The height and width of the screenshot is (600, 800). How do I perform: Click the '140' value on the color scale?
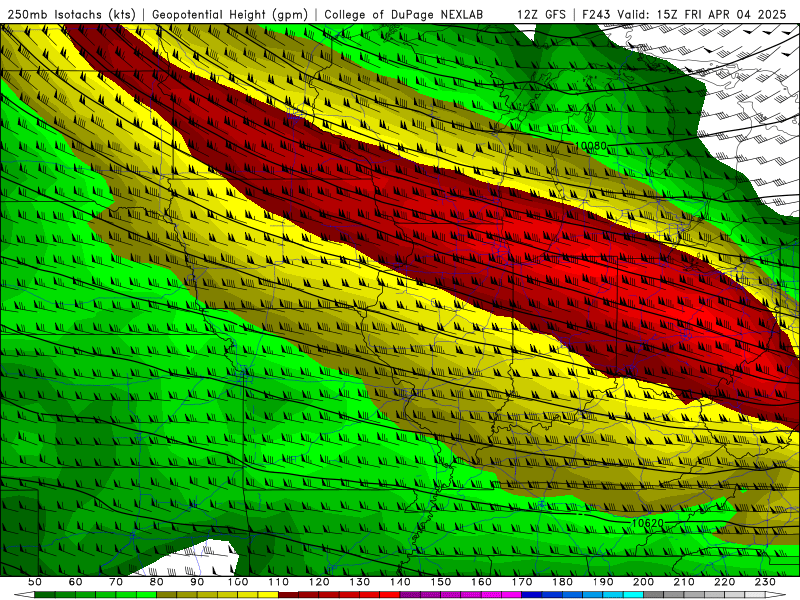point(400,582)
